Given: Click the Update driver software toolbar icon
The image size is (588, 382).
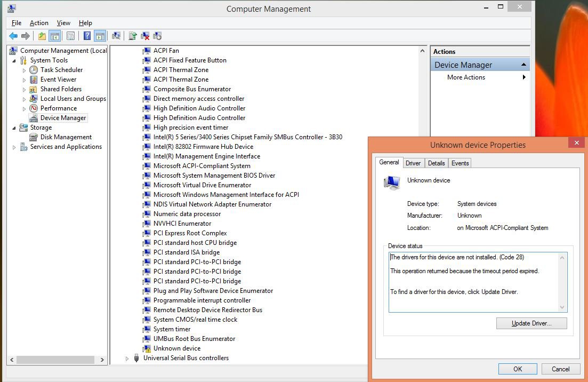Looking at the screenshot, I should click(133, 36).
